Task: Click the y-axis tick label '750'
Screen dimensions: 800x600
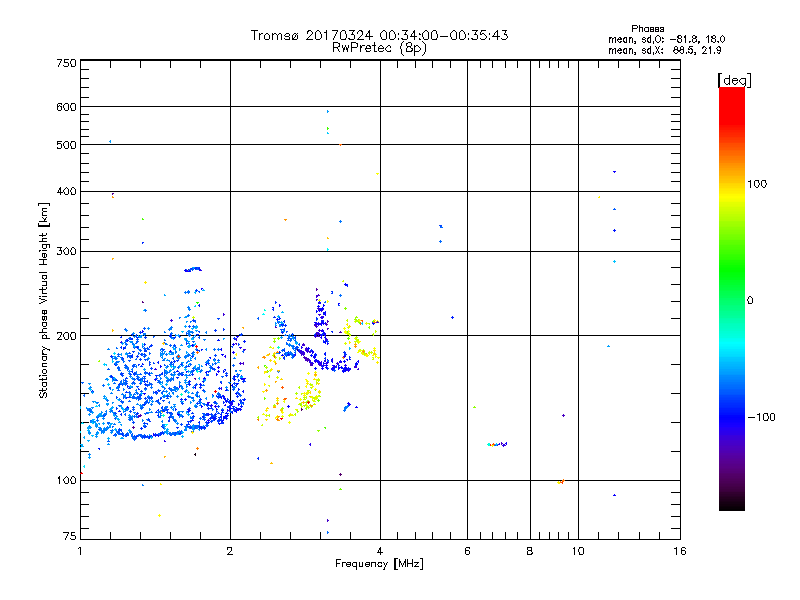Action: pyautogui.click(x=66, y=63)
